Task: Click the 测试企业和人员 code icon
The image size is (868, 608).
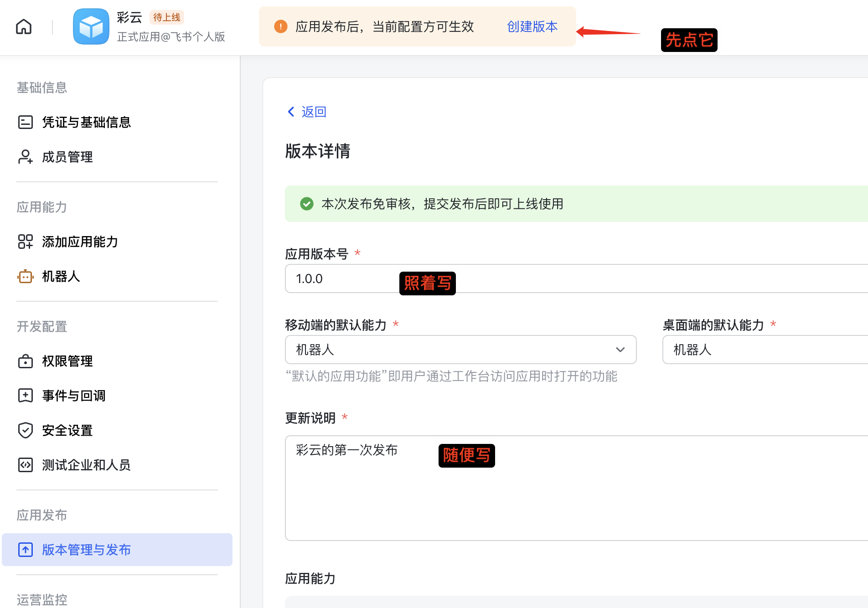Action: [x=26, y=465]
